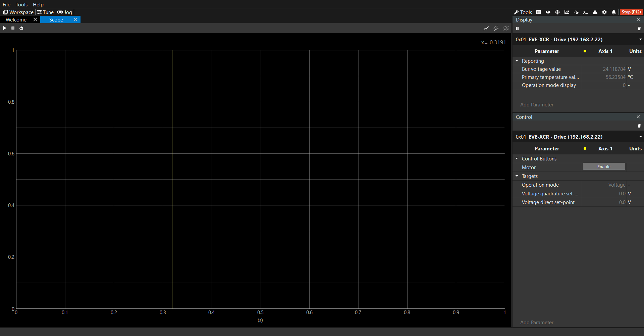Image resolution: width=644 pixels, height=336 pixels.
Task: Delete Control panel parameters with trash icon
Action: 639,126
